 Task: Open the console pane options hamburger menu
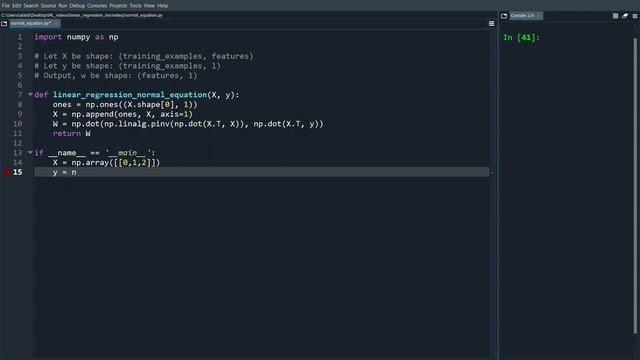click(635, 16)
